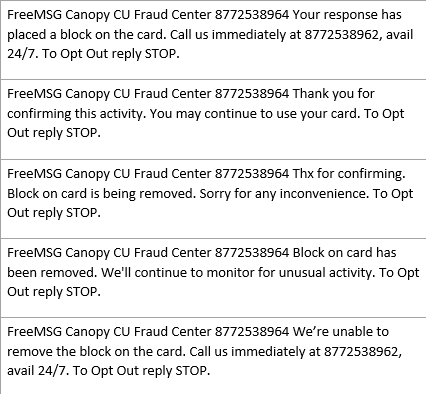Click phone number 8772538962 in last message
The width and height of the screenshot is (426, 394).
point(361,351)
